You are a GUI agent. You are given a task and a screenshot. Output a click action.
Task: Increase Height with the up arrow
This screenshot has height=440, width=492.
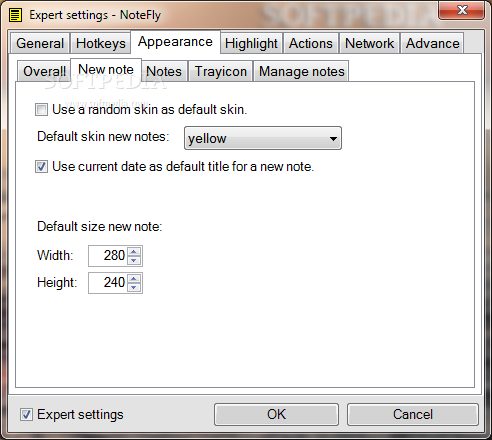click(134, 279)
